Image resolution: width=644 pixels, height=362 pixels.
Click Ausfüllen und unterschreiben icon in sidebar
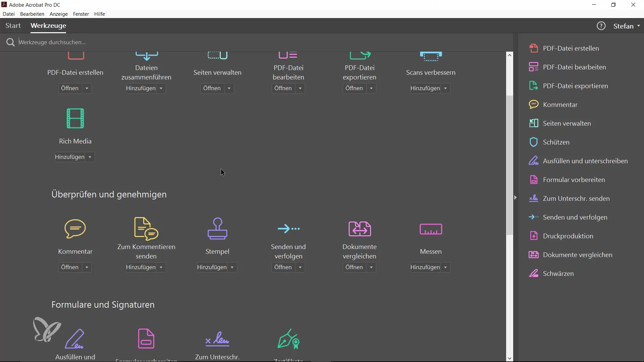533,161
